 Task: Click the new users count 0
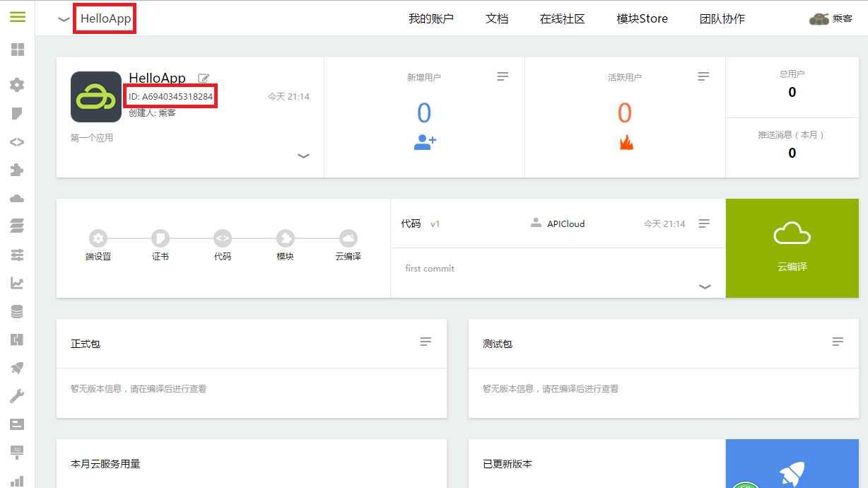[x=424, y=113]
